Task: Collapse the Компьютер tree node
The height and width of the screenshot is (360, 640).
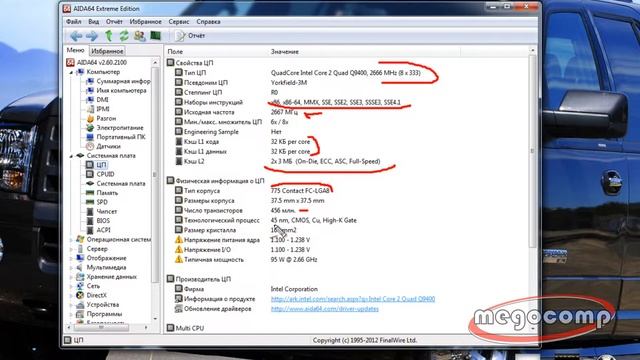Action: [71, 72]
